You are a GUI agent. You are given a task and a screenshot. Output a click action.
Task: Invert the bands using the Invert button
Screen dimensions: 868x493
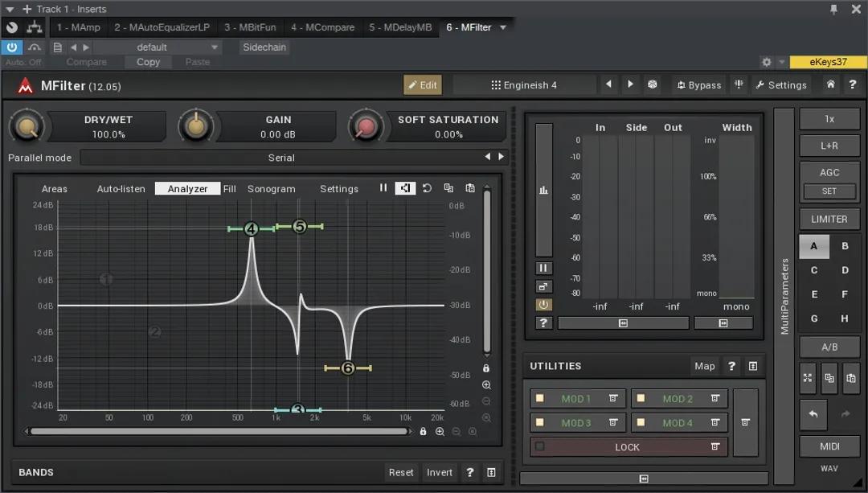(439, 472)
